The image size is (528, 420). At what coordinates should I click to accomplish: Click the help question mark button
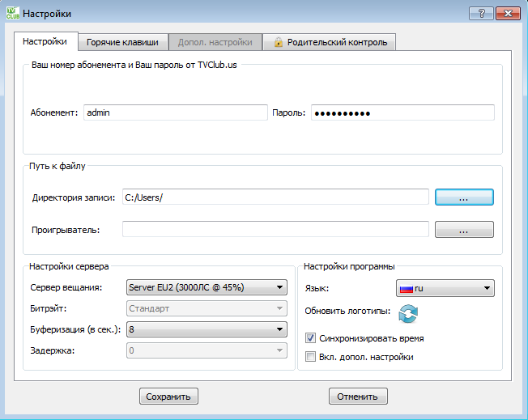tap(481, 14)
